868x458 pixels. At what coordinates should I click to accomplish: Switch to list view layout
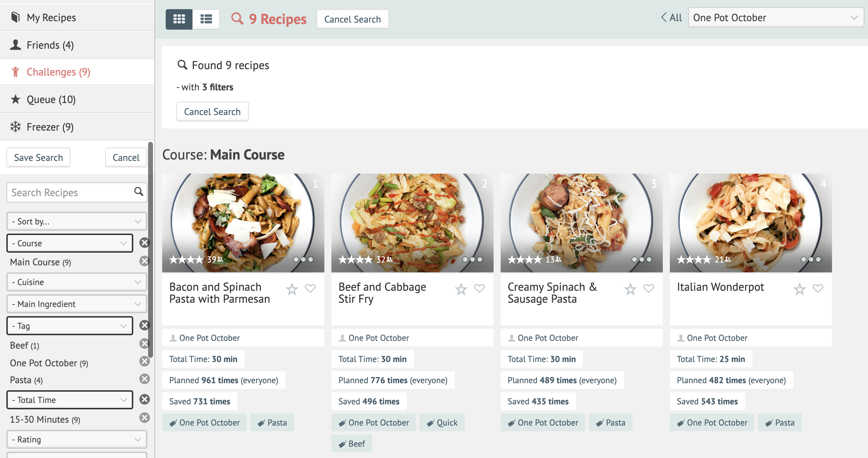pyautogui.click(x=206, y=19)
